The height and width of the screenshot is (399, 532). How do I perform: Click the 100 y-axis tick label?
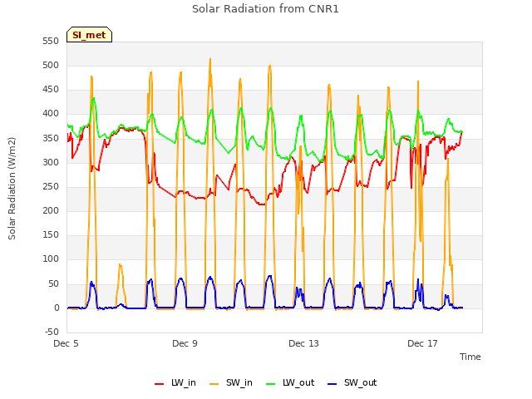(x=51, y=259)
